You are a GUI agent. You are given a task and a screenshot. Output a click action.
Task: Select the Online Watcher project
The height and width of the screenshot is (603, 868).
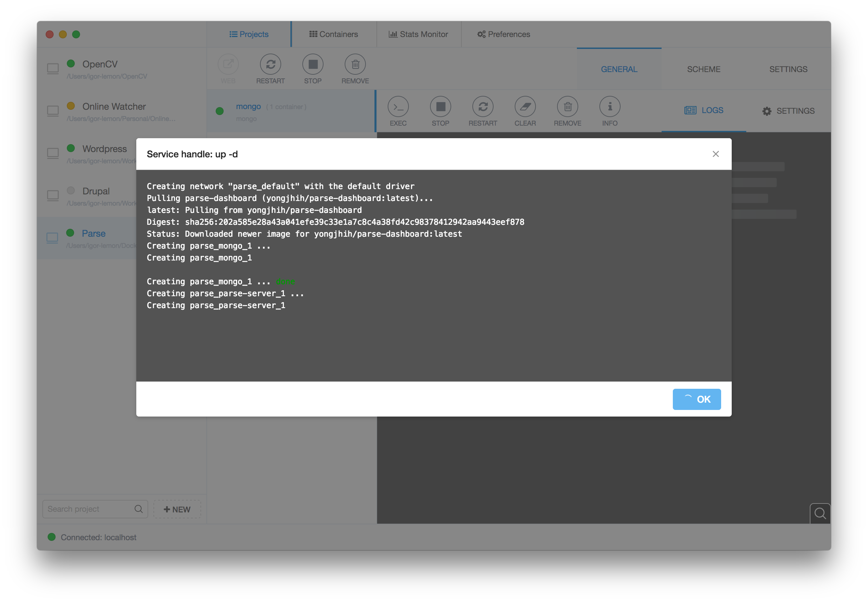click(x=122, y=111)
